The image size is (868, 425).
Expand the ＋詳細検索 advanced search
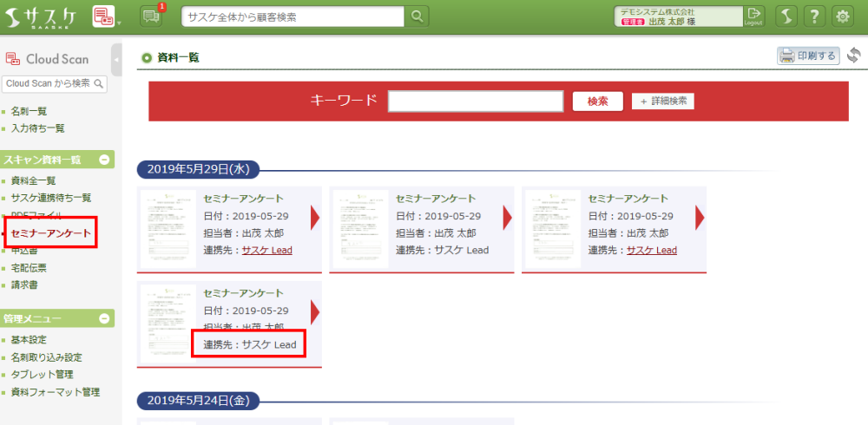pyautogui.click(x=662, y=101)
